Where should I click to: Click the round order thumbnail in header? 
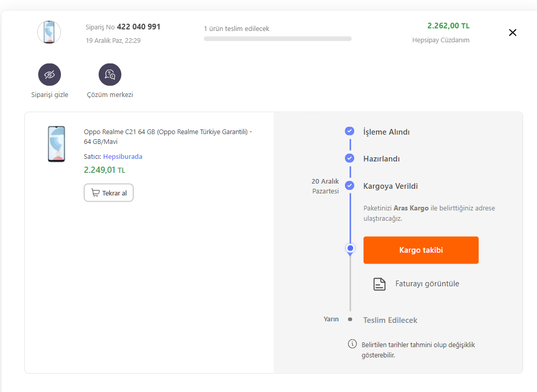coord(49,32)
